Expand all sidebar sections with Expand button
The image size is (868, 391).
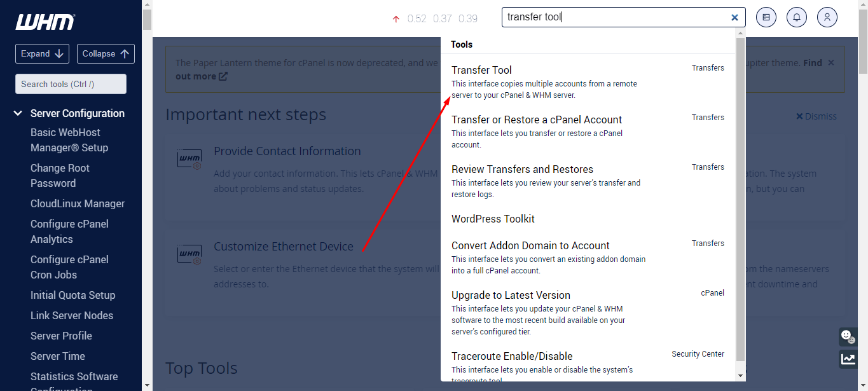point(42,53)
